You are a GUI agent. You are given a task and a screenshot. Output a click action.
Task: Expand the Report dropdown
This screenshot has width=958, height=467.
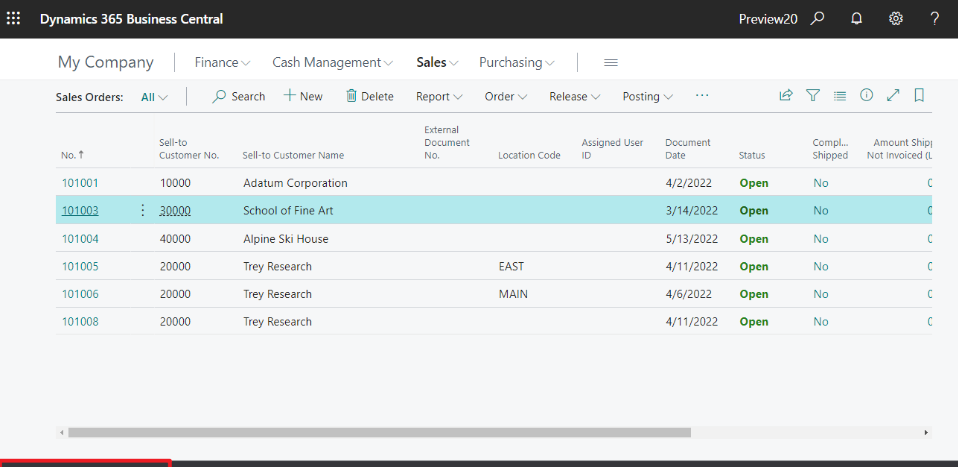(439, 97)
